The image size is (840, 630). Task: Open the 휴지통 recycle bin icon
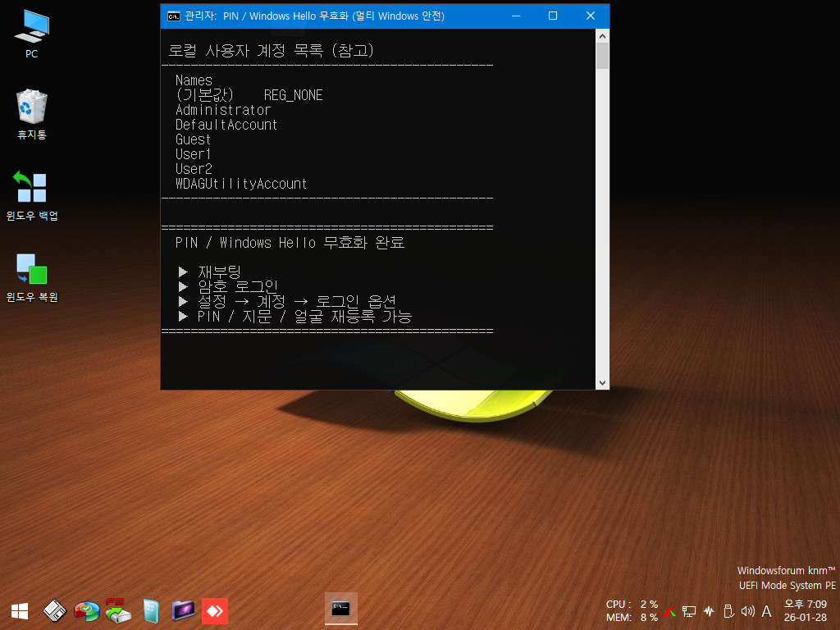[x=32, y=114]
